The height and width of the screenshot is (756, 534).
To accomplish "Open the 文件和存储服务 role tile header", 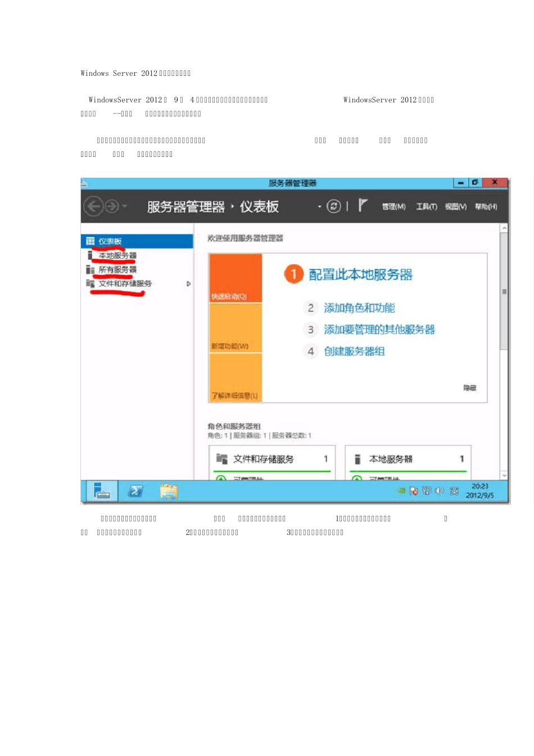I will coord(272,459).
